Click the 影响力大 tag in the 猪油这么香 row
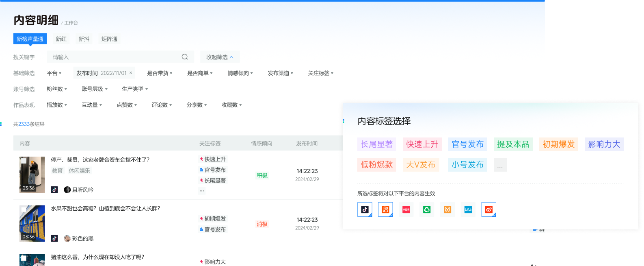Image resolution: width=644 pixels, height=266 pixels. pyautogui.click(x=213, y=262)
